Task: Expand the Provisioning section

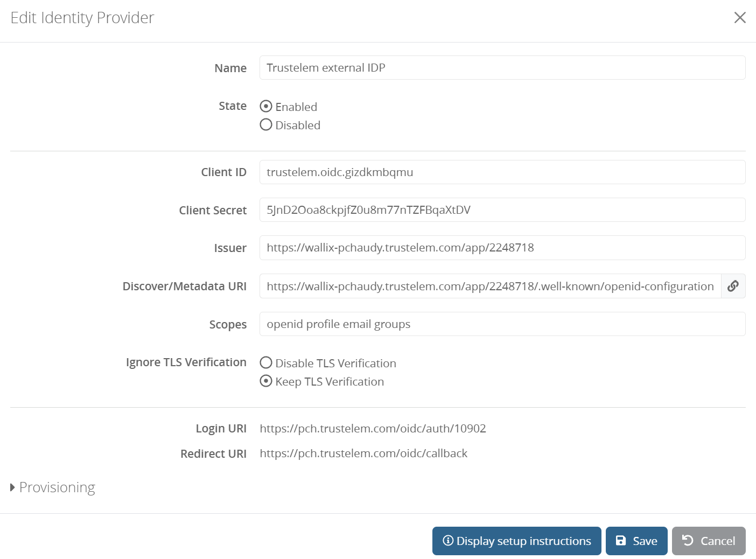Action: click(x=53, y=487)
